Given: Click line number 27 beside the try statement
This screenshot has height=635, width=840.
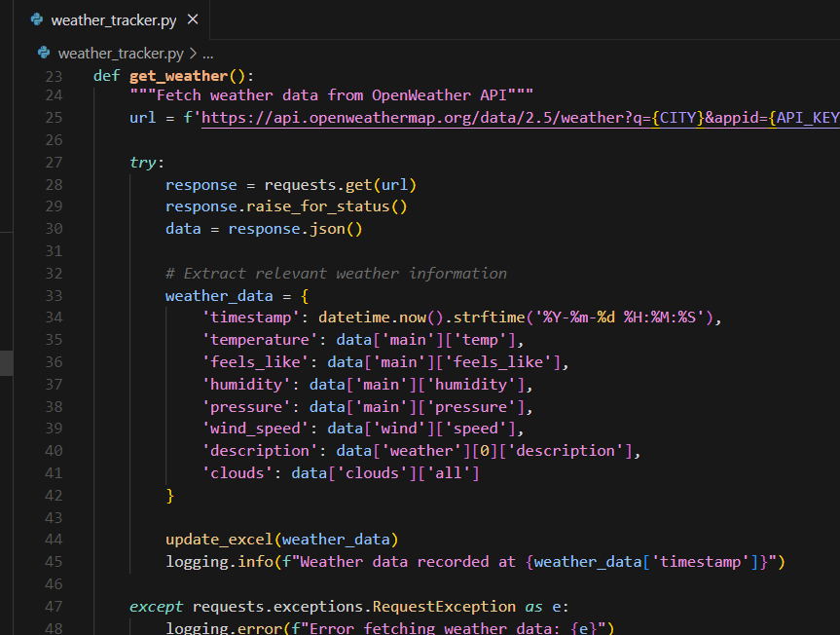Looking at the screenshot, I should 53,162.
